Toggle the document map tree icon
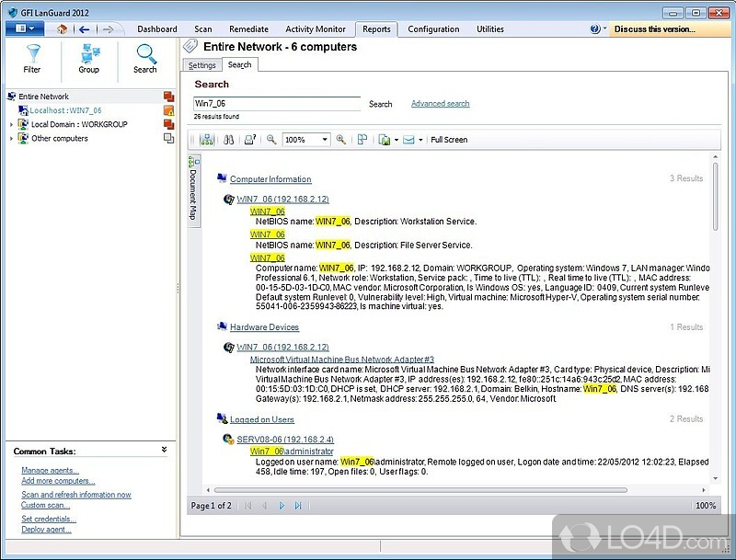Image resolution: width=736 pixels, height=560 pixels. [205, 140]
